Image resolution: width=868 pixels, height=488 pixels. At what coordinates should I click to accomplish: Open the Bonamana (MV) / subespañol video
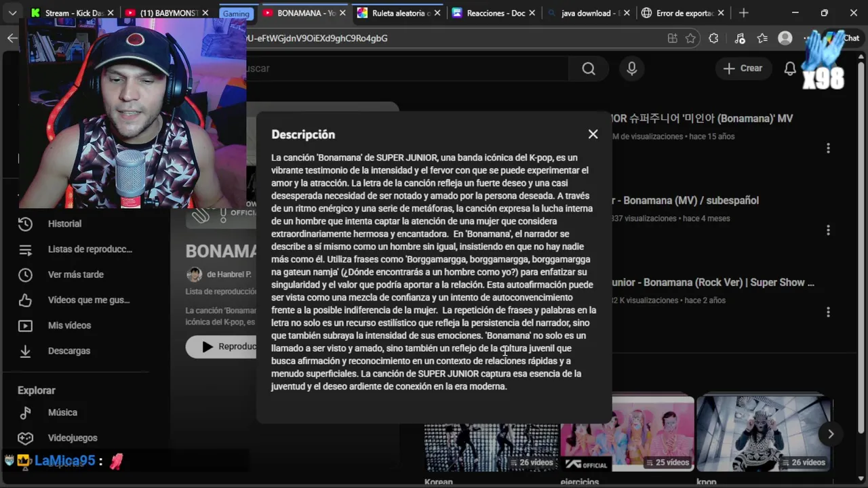pos(685,201)
